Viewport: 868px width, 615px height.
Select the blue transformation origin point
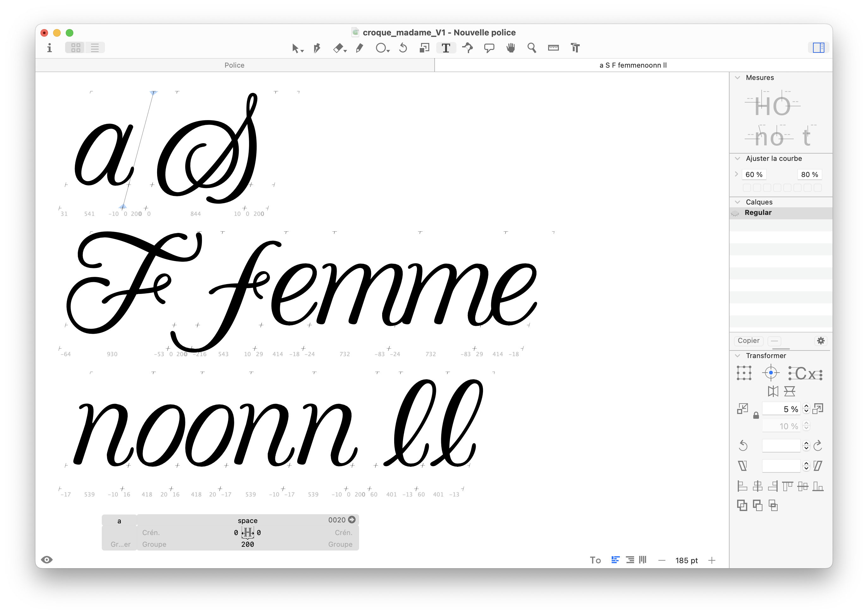770,373
